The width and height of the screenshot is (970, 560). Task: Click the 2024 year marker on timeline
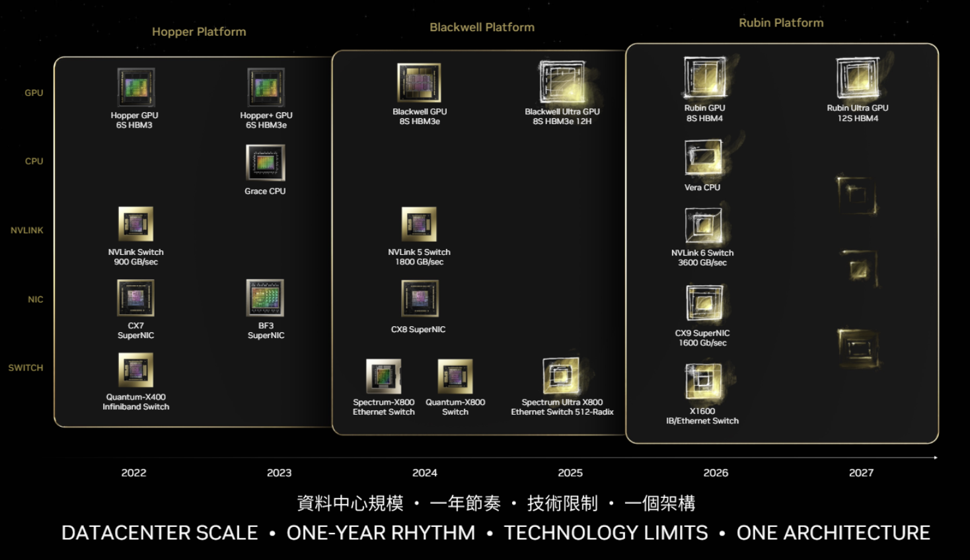point(424,473)
